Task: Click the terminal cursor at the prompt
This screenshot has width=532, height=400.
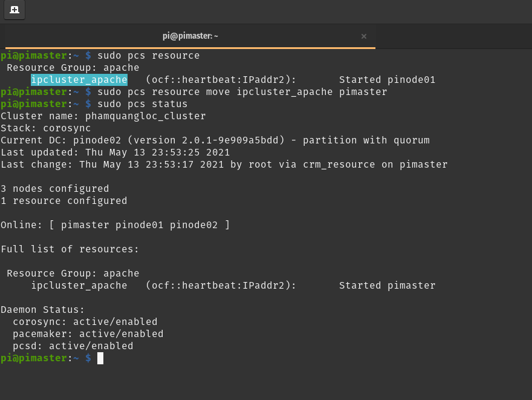Action: pos(100,358)
